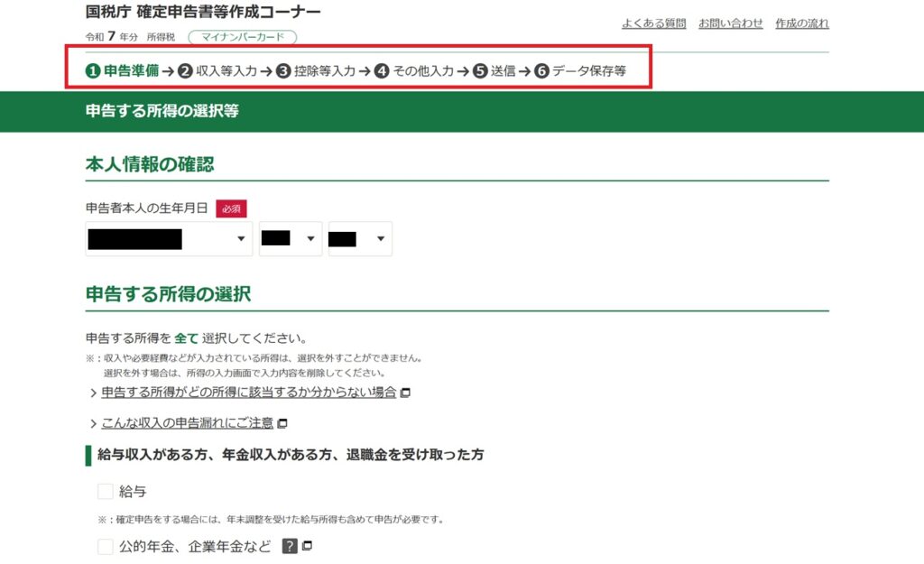This screenshot has width=924, height=564.
Task: Click external window icon after 公的年金 help
Action: coord(307,546)
